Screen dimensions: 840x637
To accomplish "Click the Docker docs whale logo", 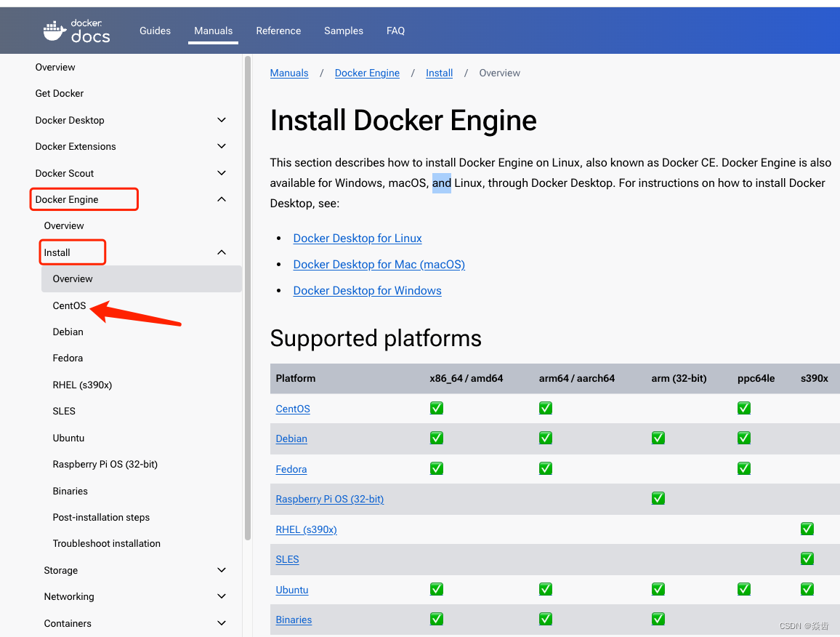I will [x=76, y=31].
